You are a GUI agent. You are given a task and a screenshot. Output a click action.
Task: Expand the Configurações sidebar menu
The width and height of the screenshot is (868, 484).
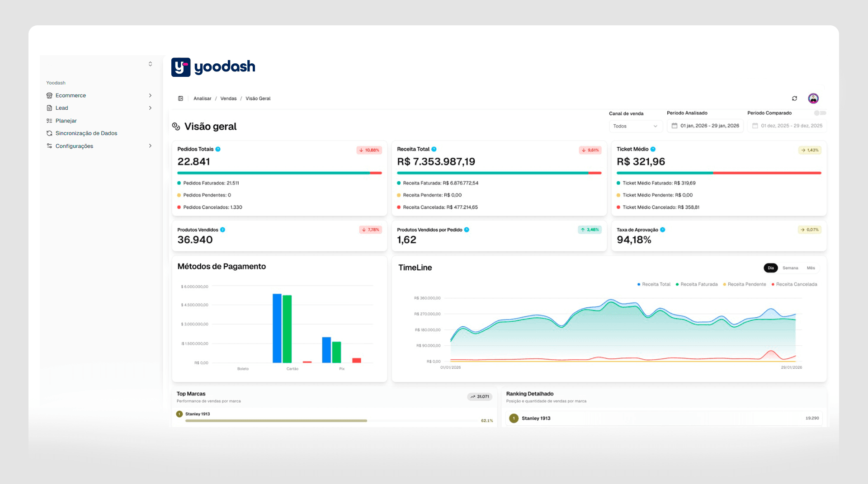150,146
